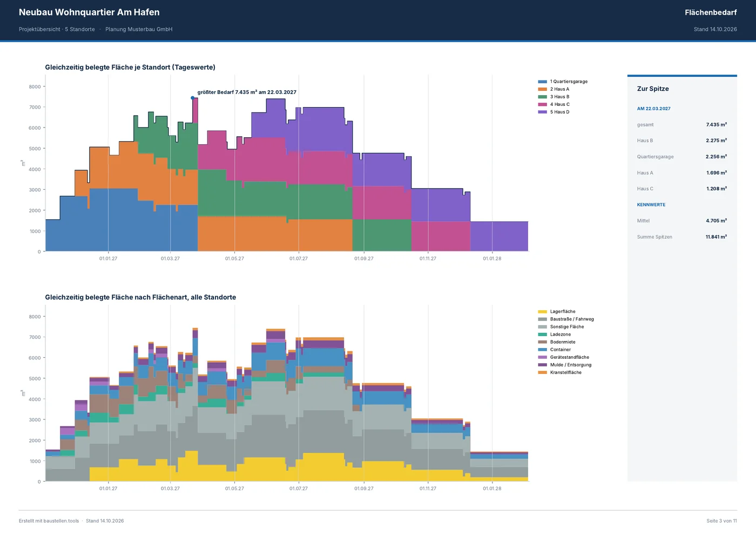Select the Haus B value '2.275 m²'

click(x=717, y=141)
